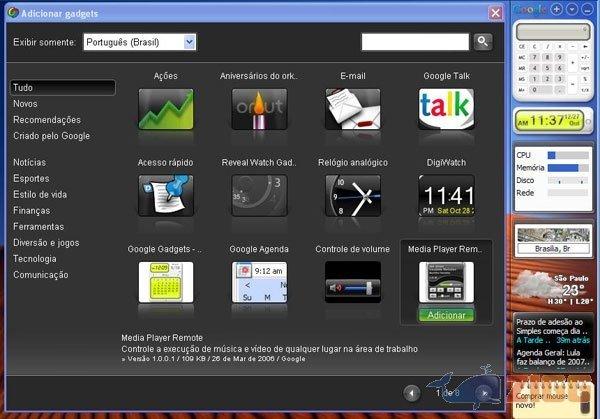Go to next page of gadgets
The image size is (600, 419).
(x=484, y=392)
